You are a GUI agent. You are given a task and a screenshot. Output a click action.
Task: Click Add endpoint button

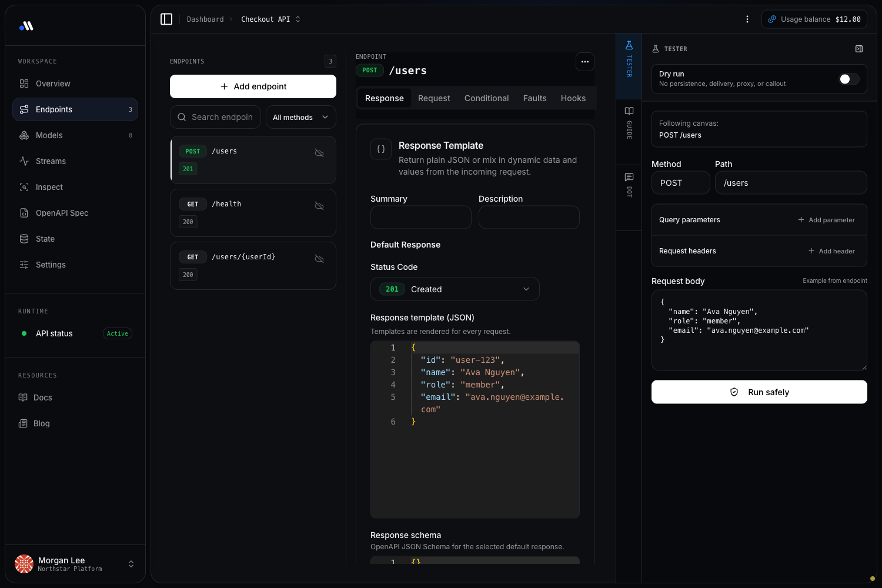253,86
